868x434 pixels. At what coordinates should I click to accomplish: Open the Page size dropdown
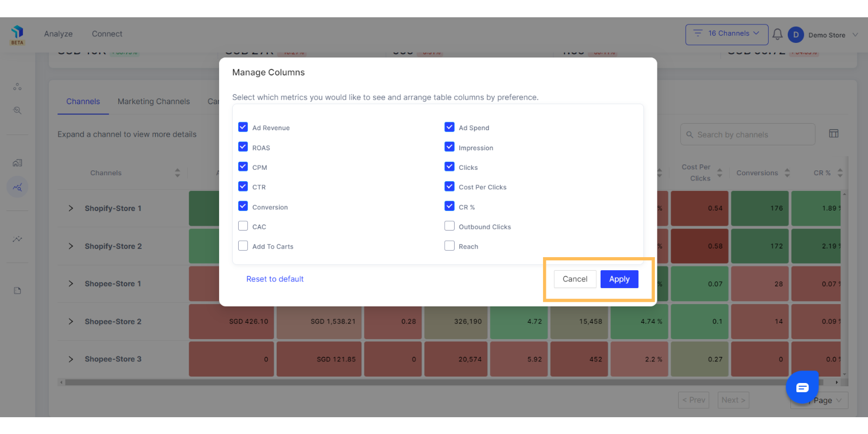point(819,400)
